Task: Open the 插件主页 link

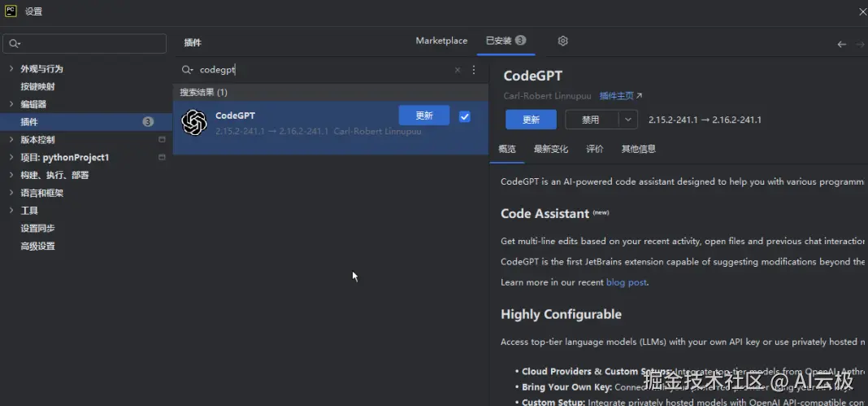Action: (x=621, y=96)
